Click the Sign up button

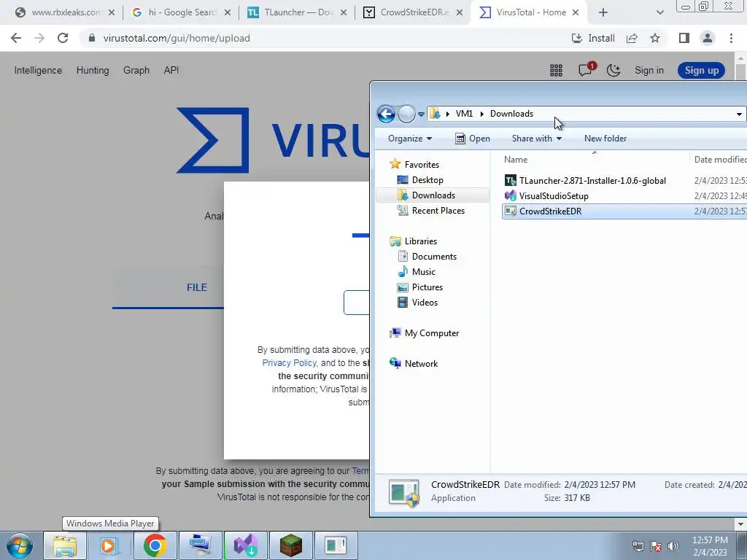click(701, 71)
